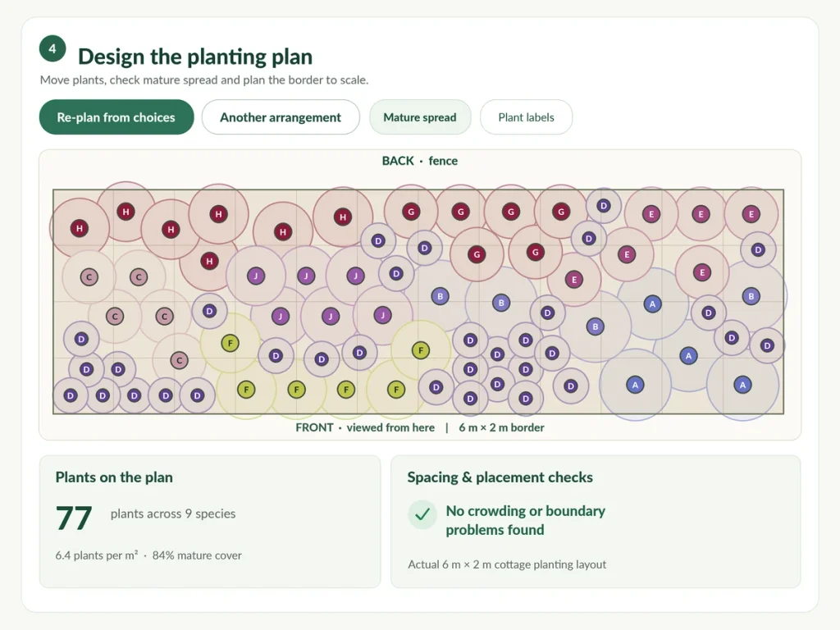Pick the lowest H marker beside C plants
Viewport: 840px width, 630px height.
209,262
